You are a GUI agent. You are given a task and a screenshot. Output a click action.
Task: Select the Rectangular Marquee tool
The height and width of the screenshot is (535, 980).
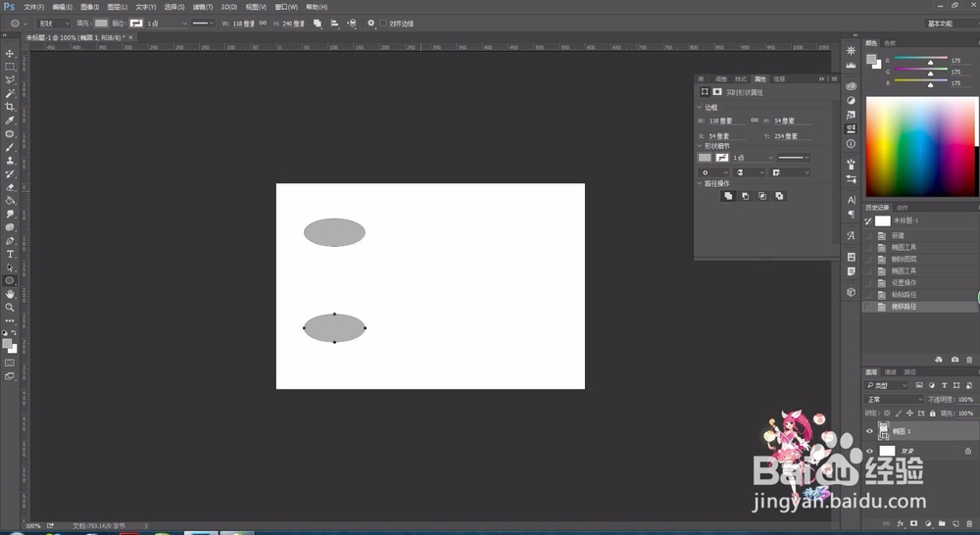(x=10, y=67)
